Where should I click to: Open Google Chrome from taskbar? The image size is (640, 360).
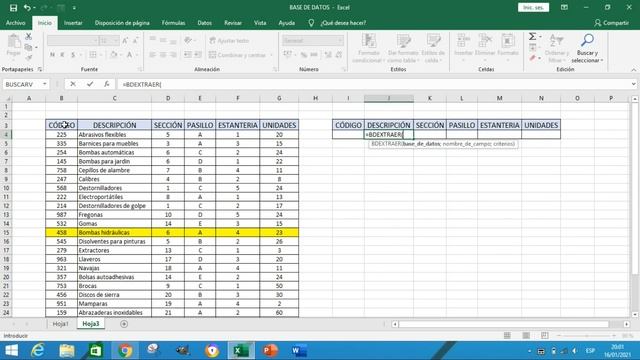(x=125, y=351)
